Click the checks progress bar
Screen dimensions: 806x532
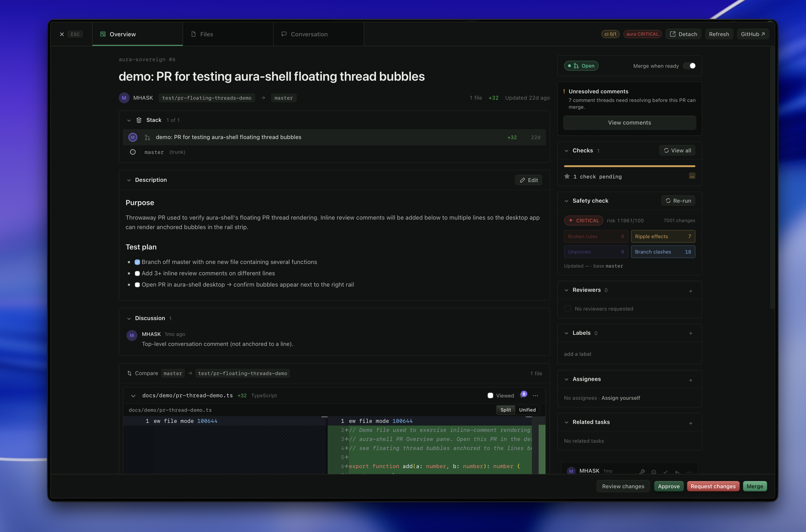click(x=629, y=166)
